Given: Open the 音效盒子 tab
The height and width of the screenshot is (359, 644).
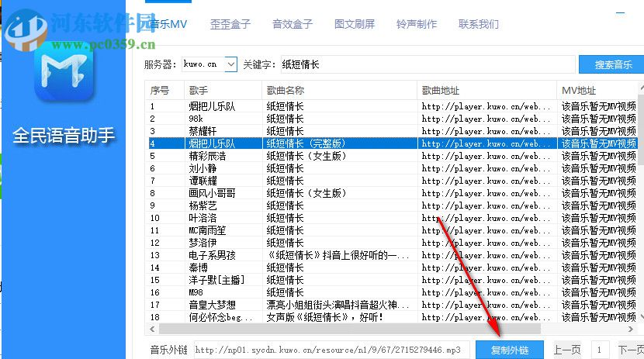Looking at the screenshot, I should click(293, 24).
